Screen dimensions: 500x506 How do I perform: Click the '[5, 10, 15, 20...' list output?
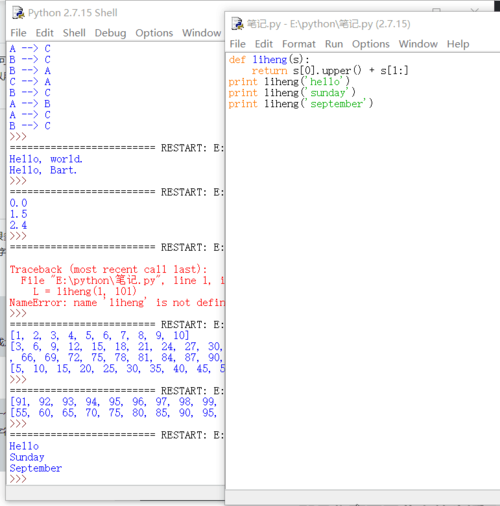[x=117, y=369]
